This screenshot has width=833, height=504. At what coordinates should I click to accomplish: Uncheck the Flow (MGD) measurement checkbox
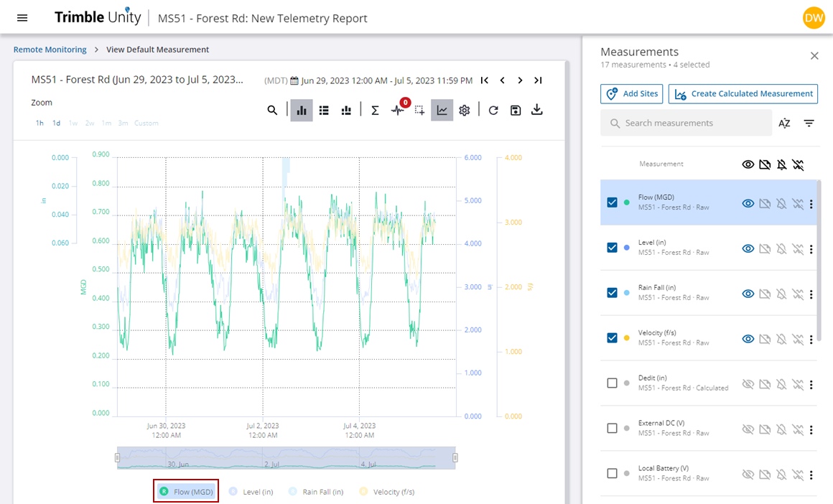point(612,203)
